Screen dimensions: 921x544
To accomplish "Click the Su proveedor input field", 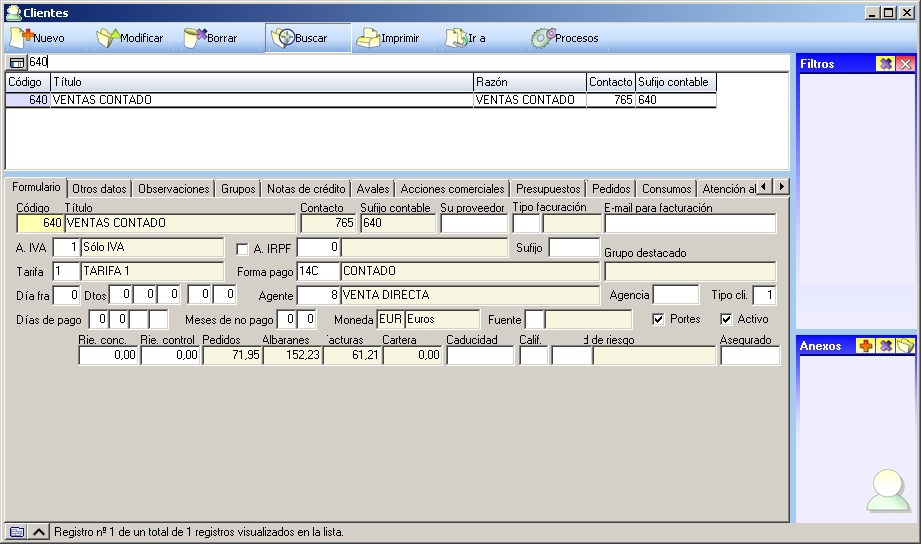I will [x=474, y=223].
